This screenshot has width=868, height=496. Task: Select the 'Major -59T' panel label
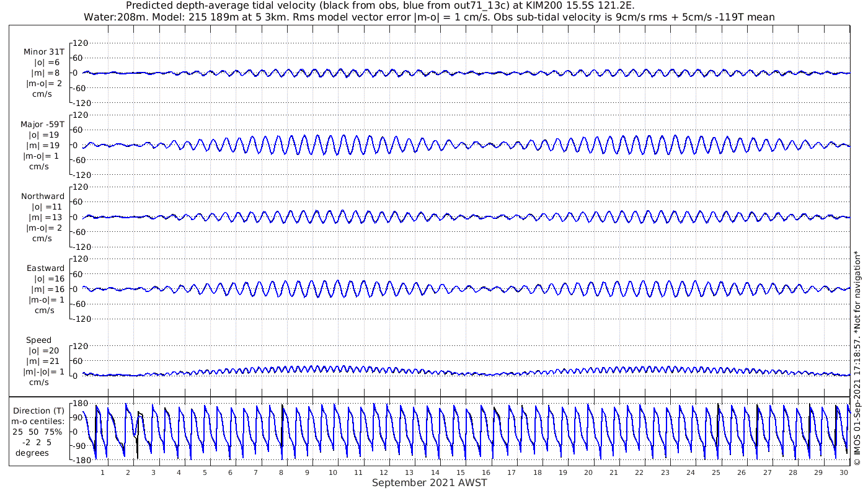coord(42,124)
